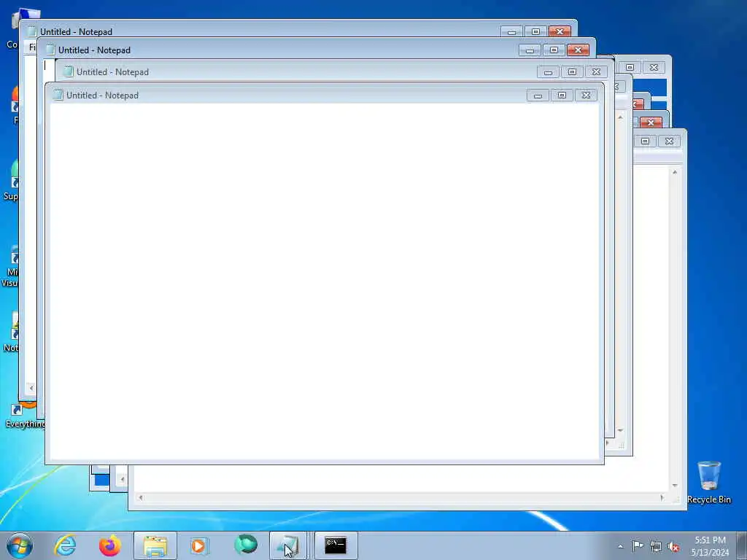
Task: Minimize the second Notepad window from front
Action: point(548,72)
